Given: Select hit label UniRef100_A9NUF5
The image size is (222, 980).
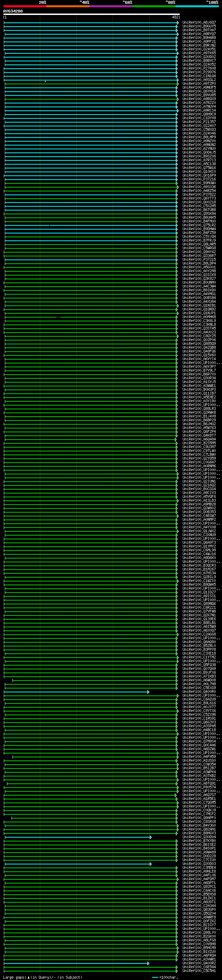Looking at the screenshot, I should (199, 88).
